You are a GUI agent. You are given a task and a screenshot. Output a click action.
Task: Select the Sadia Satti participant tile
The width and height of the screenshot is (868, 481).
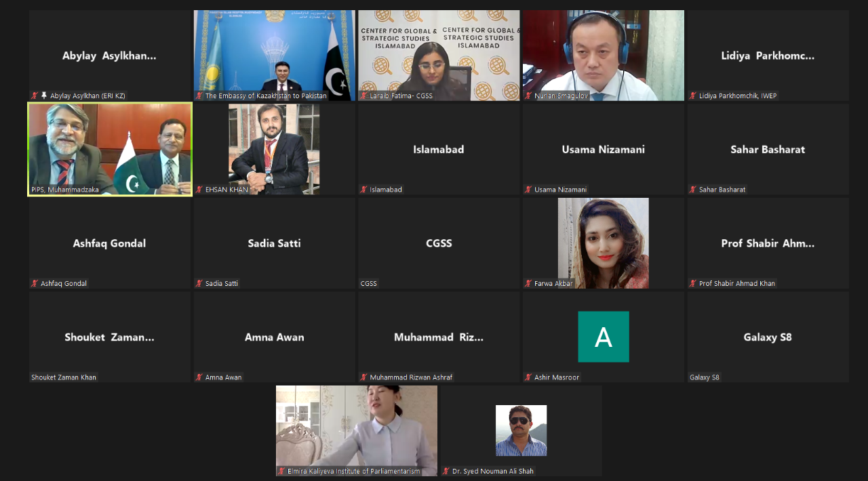coord(275,243)
